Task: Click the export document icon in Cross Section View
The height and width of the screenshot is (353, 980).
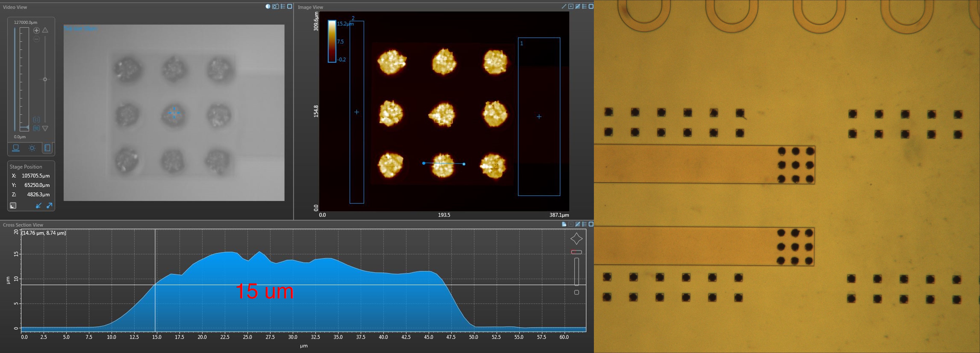Action: coord(564,224)
